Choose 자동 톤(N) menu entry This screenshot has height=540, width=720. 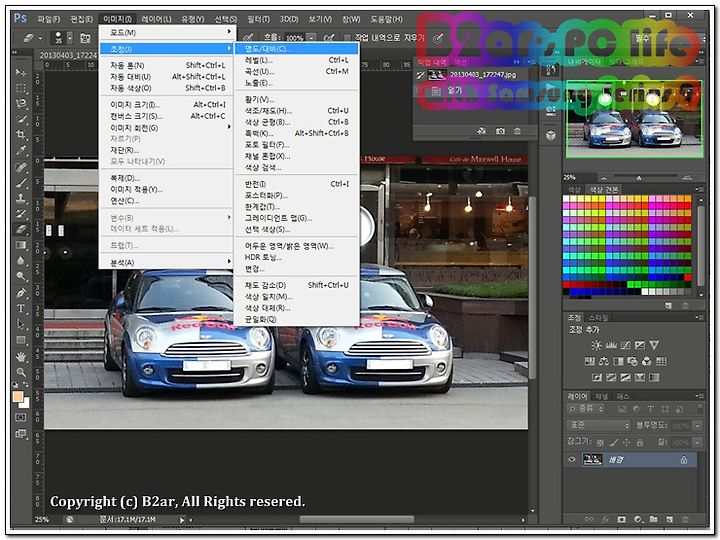pos(167,65)
